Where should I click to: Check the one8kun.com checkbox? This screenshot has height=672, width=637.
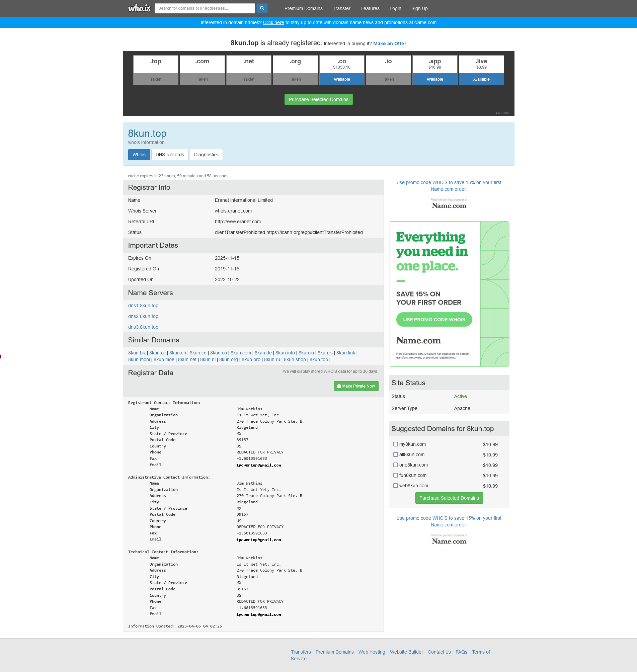pyautogui.click(x=395, y=465)
